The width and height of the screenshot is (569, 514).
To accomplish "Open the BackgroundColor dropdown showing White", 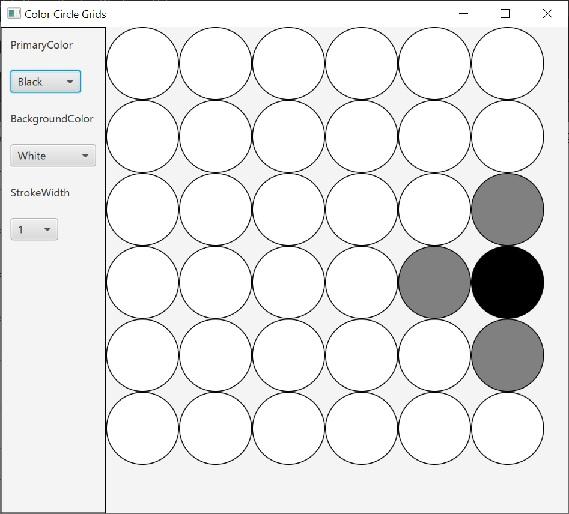I will [53, 156].
